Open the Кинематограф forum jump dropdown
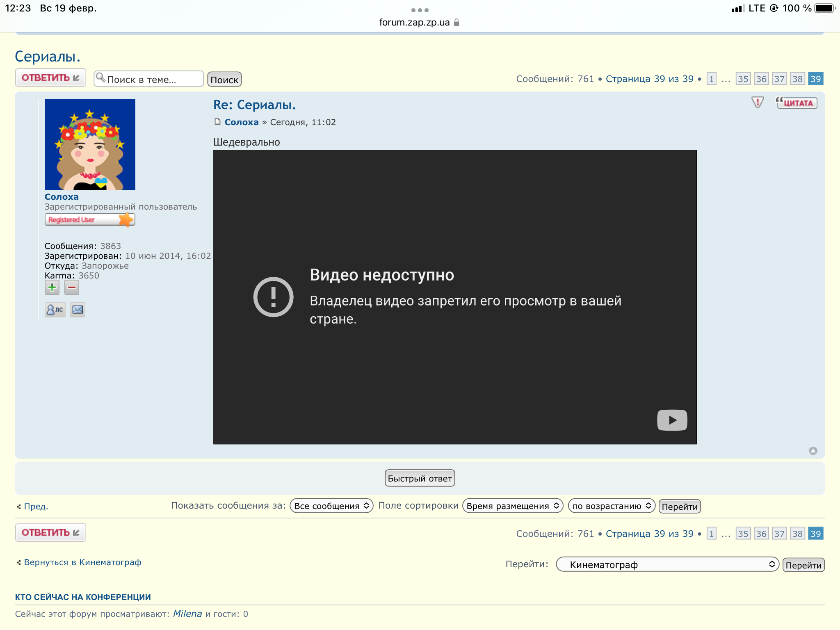840x630 pixels. tap(667, 564)
